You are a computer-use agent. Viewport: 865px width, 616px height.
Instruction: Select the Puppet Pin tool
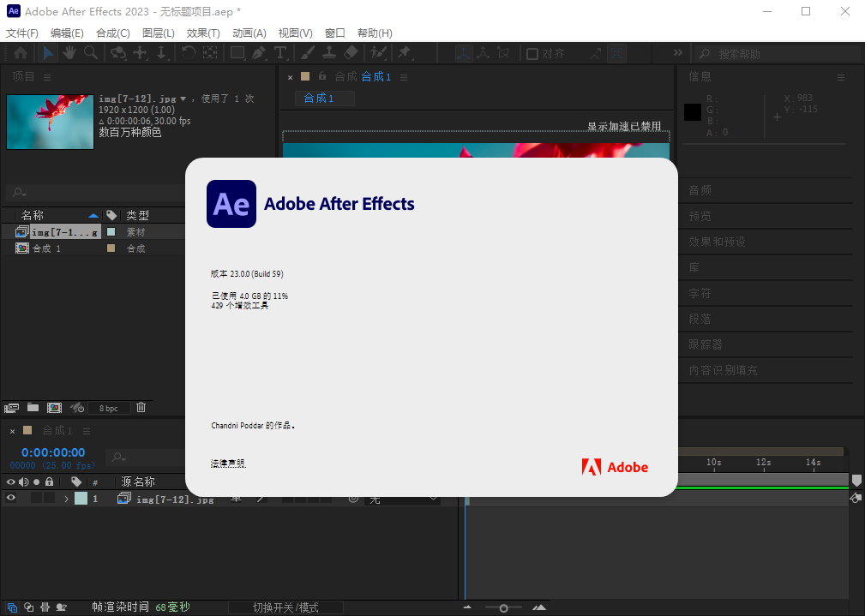(x=405, y=53)
